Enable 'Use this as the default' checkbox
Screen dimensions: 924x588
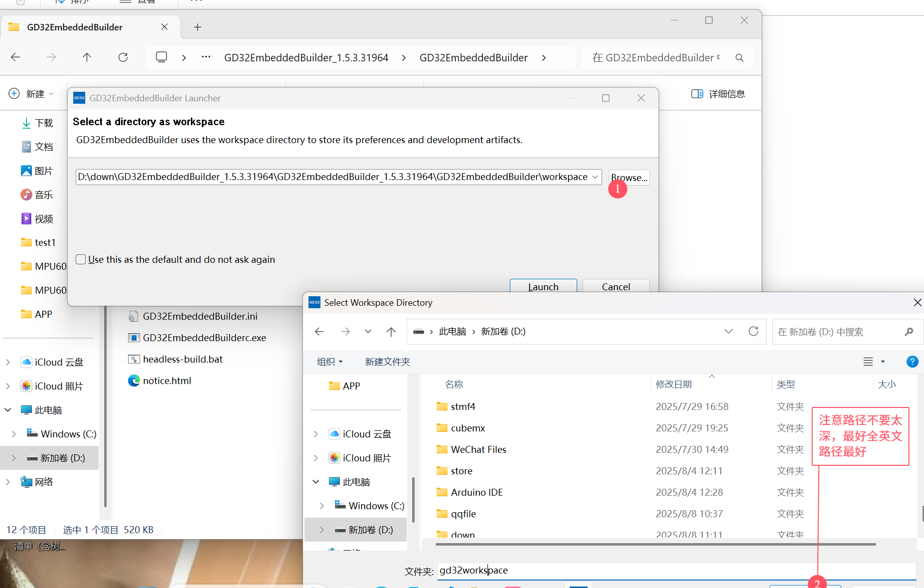(81, 259)
